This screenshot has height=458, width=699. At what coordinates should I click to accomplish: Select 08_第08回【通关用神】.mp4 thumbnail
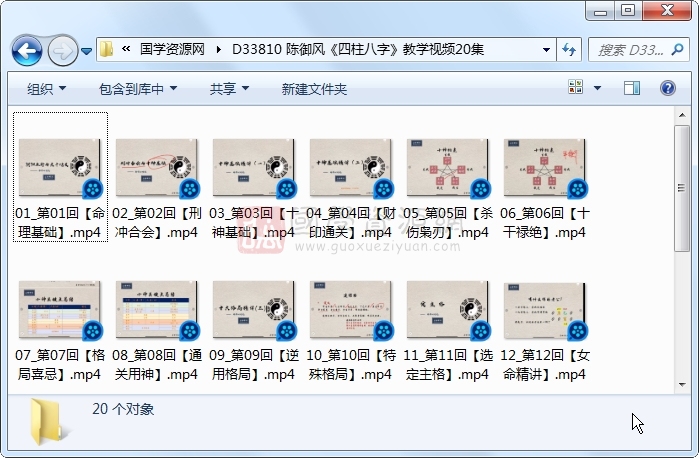coord(156,310)
